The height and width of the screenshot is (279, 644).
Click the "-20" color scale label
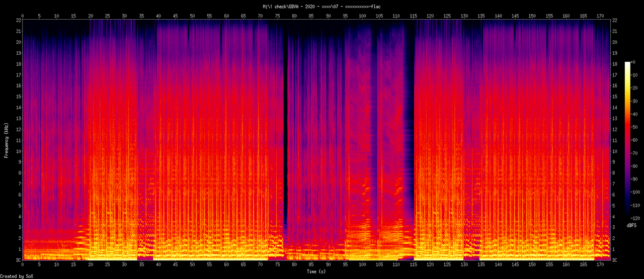click(635, 88)
